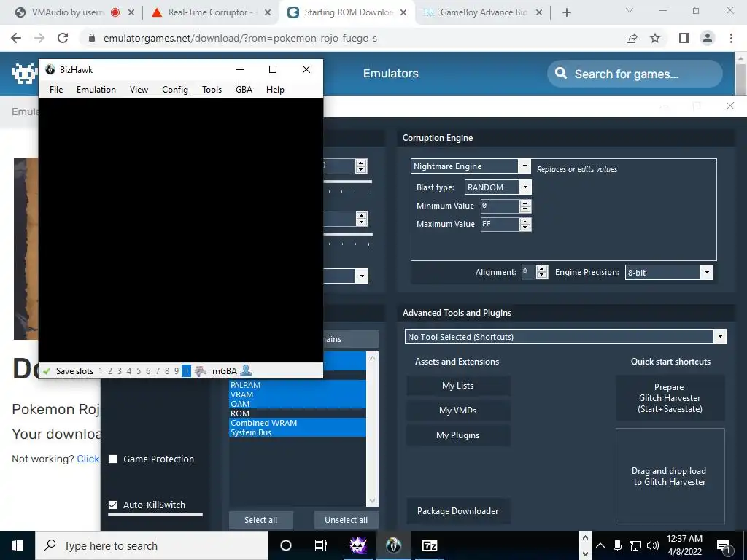Click the user profile icon beside mGBA
The image size is (747, 560).
246,370
